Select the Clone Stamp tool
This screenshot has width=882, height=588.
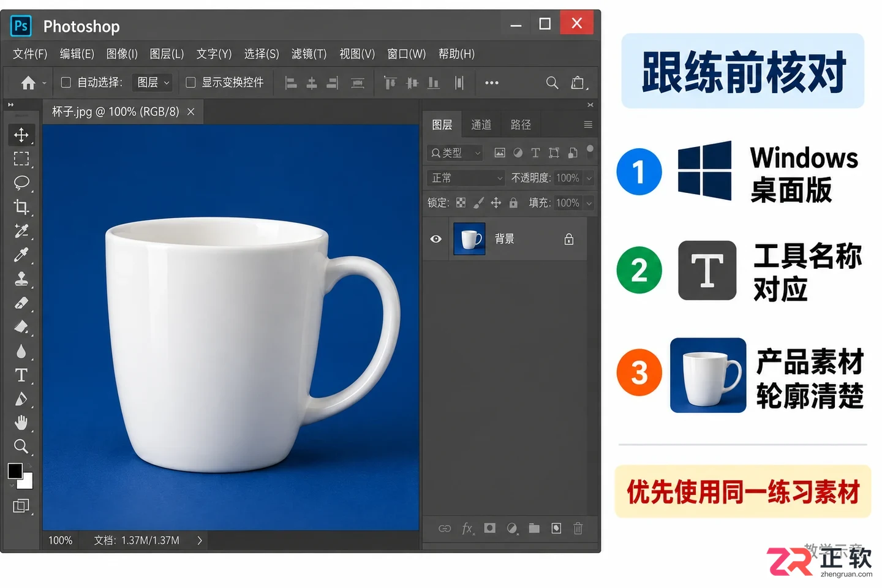(x=21, y=279)
